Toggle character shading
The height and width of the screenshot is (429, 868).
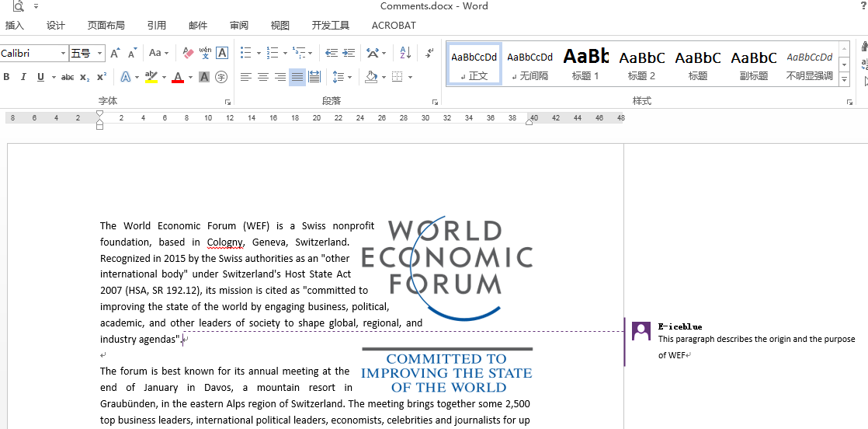coord(204,77)
